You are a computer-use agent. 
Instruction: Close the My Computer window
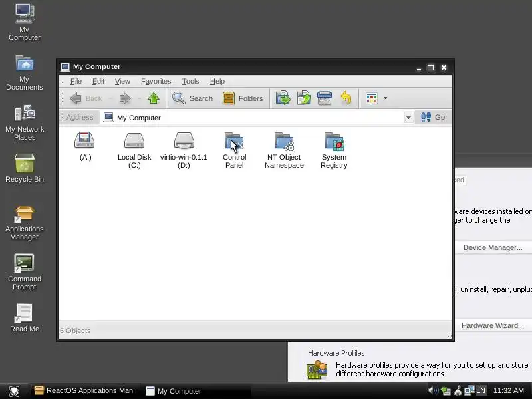click(x=444, y=68)
